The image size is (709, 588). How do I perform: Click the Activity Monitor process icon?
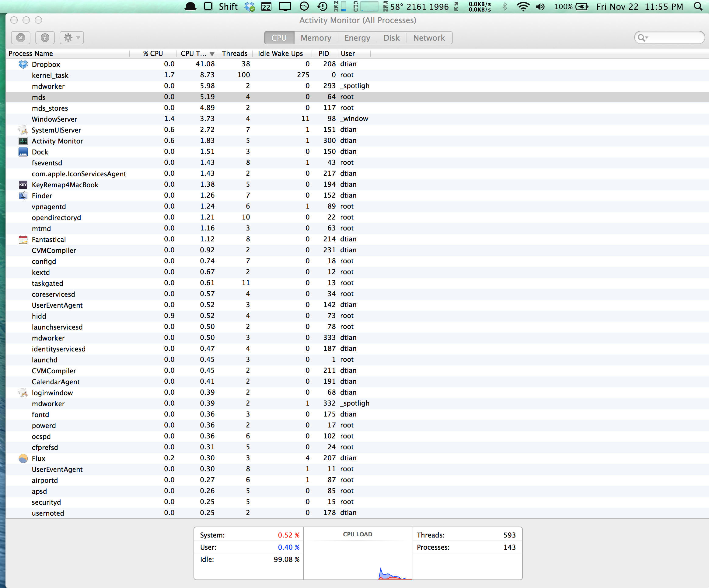(x=23, y=141)
